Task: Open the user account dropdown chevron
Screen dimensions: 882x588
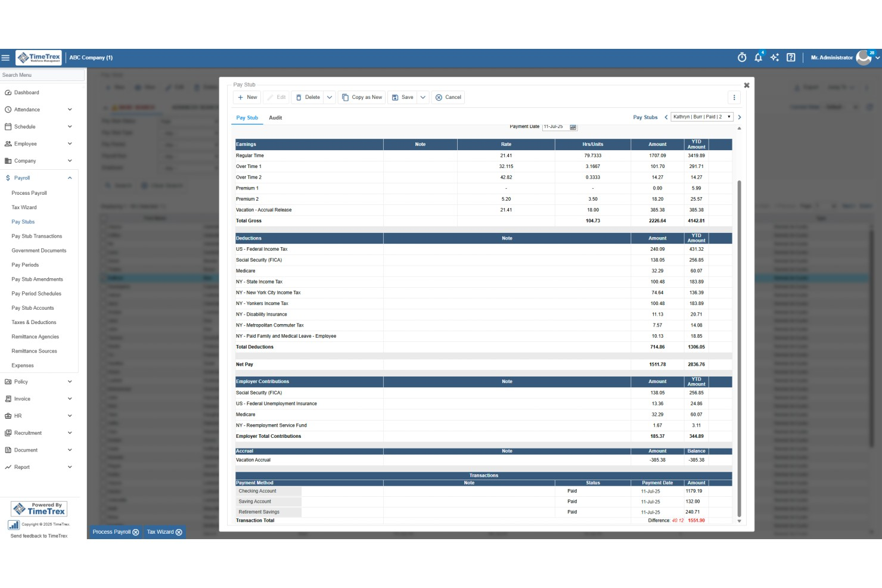Action: (877, 58)
